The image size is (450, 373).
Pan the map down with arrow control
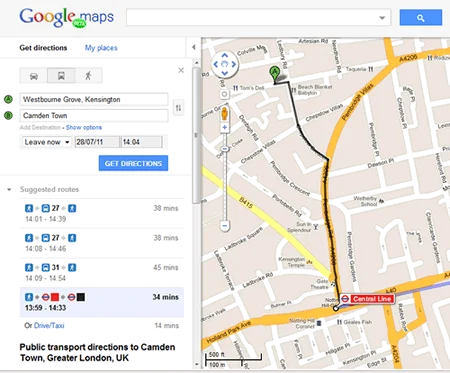coord(225,73)
